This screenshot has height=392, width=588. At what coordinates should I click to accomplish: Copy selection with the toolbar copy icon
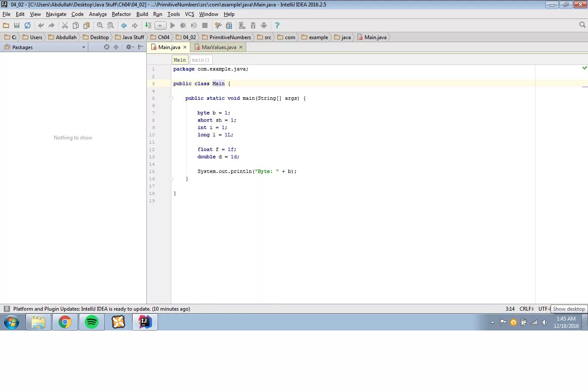click(x=76, y=25)
